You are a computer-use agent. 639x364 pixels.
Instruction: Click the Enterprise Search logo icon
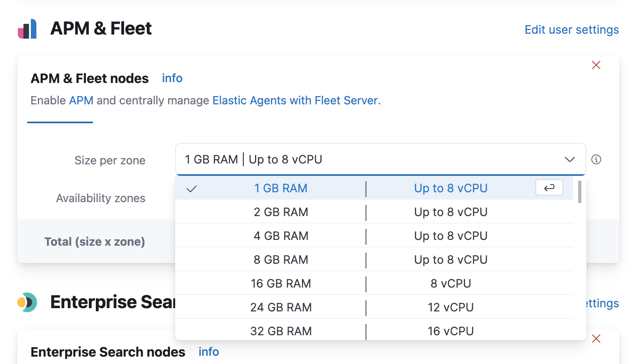(27, 302)
